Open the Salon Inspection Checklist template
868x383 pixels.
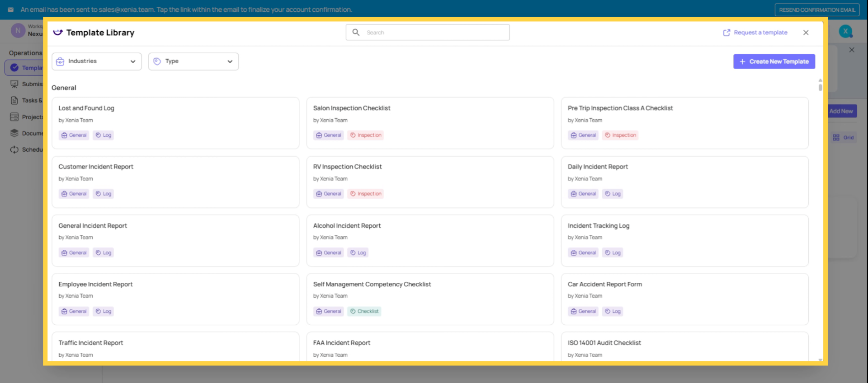click(430, 123)
